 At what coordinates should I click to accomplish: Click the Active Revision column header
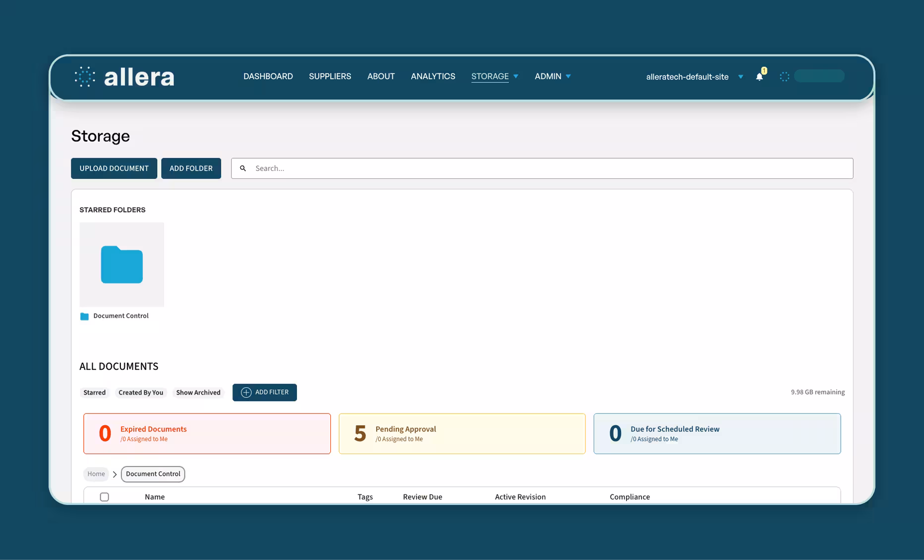(x=520, y=497)
